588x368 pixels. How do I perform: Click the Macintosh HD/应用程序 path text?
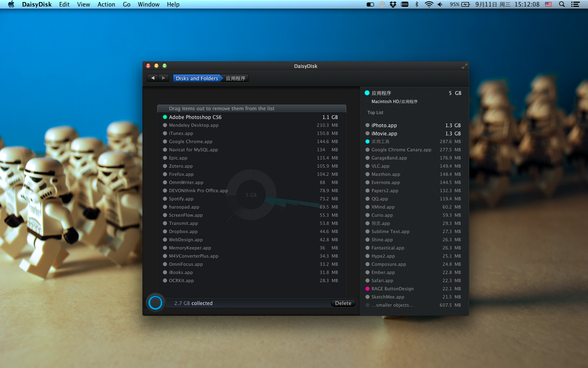(x=394, y=101)
